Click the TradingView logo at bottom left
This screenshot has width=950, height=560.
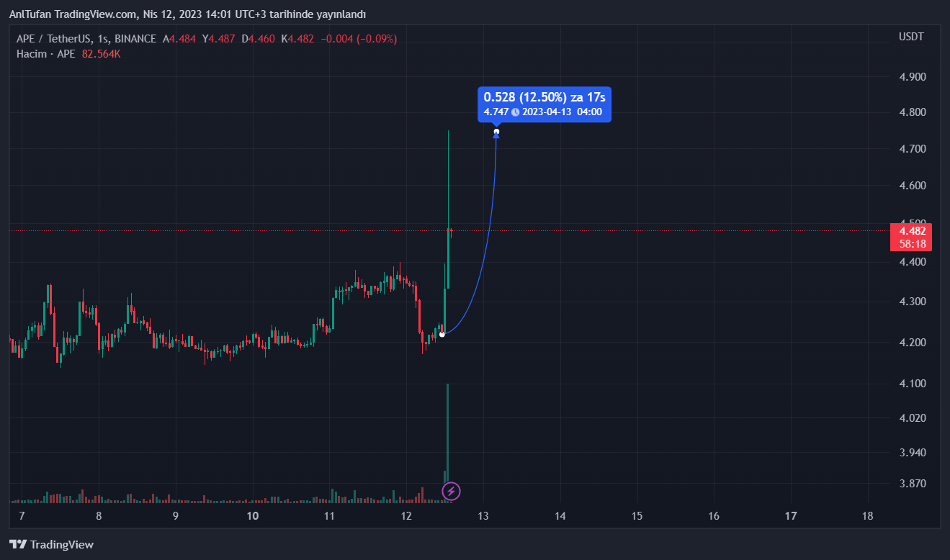click(x=51, y=544)
